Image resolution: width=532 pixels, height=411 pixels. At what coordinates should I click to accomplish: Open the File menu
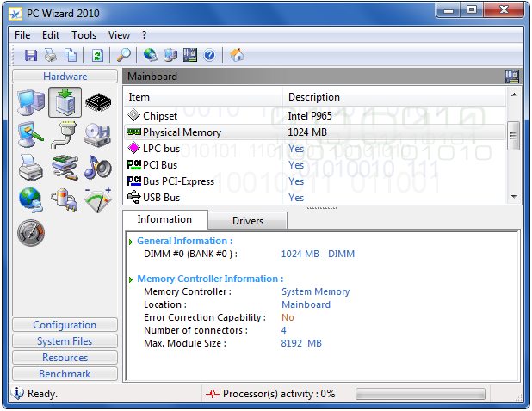[x=22, y=35]
